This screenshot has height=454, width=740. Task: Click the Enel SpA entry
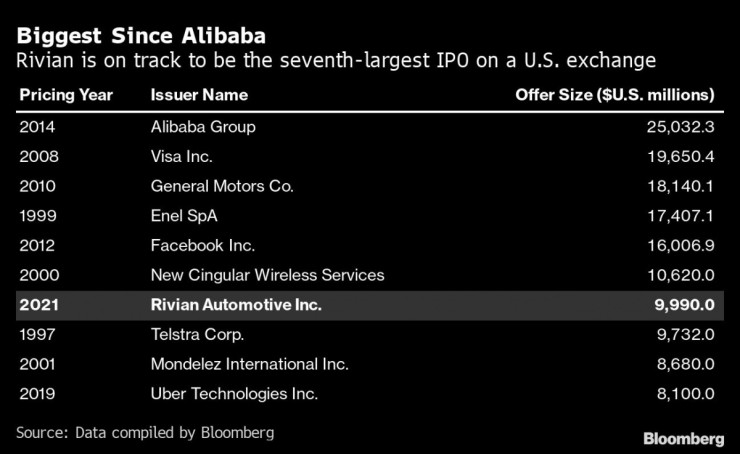(185, 215)
